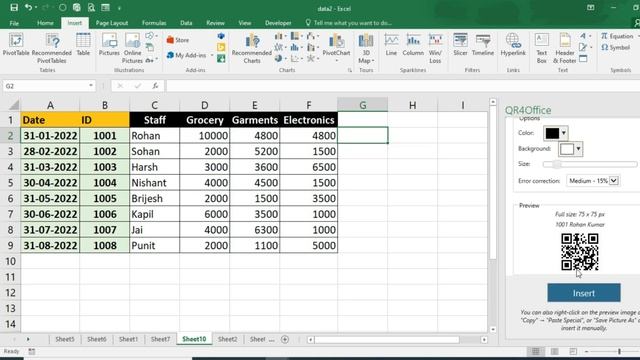Insert a PivotChart
Viewport: 640px width, 360px height.
[x=336, y=45]
